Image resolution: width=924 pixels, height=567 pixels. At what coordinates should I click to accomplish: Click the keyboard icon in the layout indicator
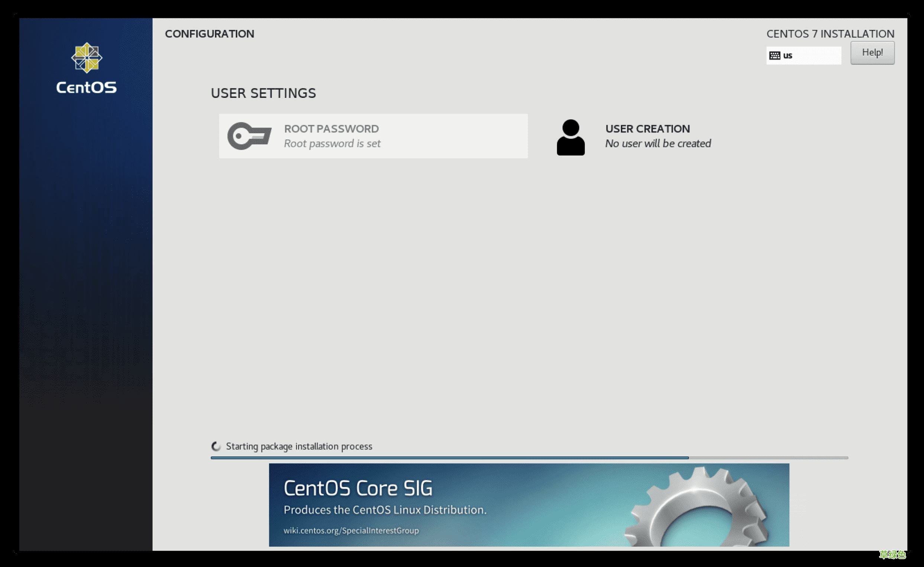(774, 55)
